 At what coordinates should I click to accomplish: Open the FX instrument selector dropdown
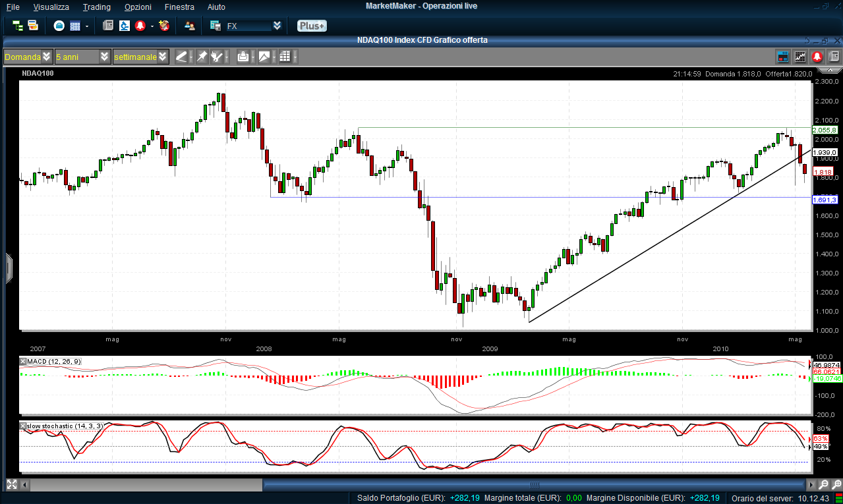[277, 26]
